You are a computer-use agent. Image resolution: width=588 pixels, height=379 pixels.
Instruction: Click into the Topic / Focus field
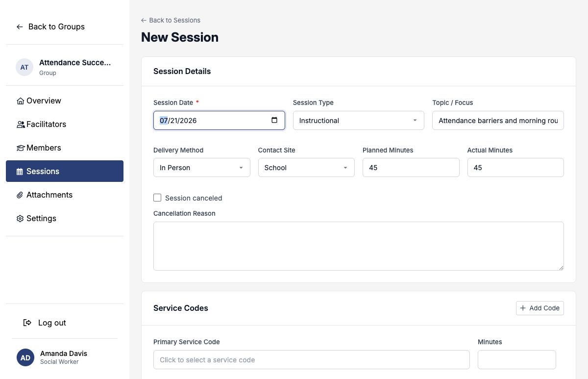498,120
